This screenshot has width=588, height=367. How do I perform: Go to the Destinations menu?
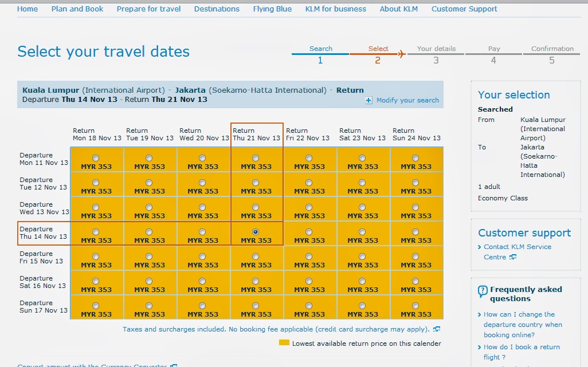tap(217, 9)
